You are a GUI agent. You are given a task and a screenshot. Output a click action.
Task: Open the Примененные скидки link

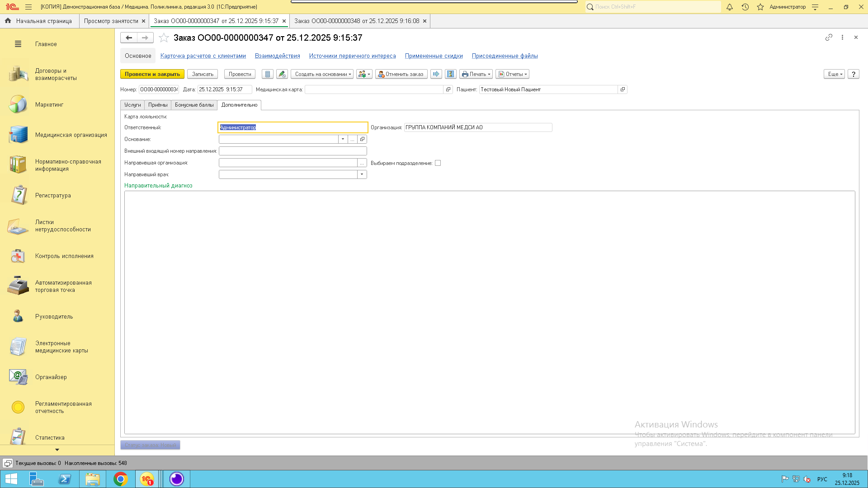click(x=434, y=56)
